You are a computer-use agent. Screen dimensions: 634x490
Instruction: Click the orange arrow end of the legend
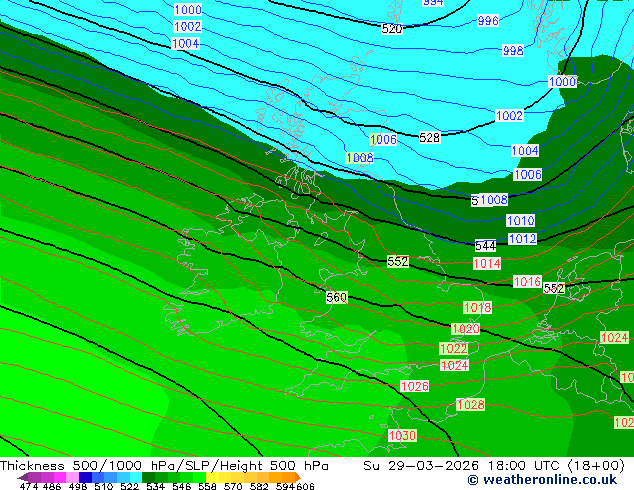(298, 477)
